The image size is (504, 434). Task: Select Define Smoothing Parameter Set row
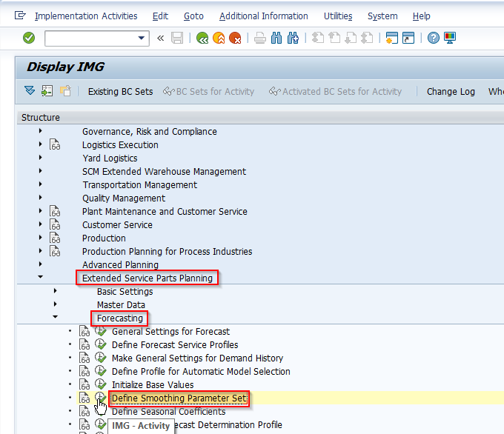pyautogui.click(x=179, y=398)
